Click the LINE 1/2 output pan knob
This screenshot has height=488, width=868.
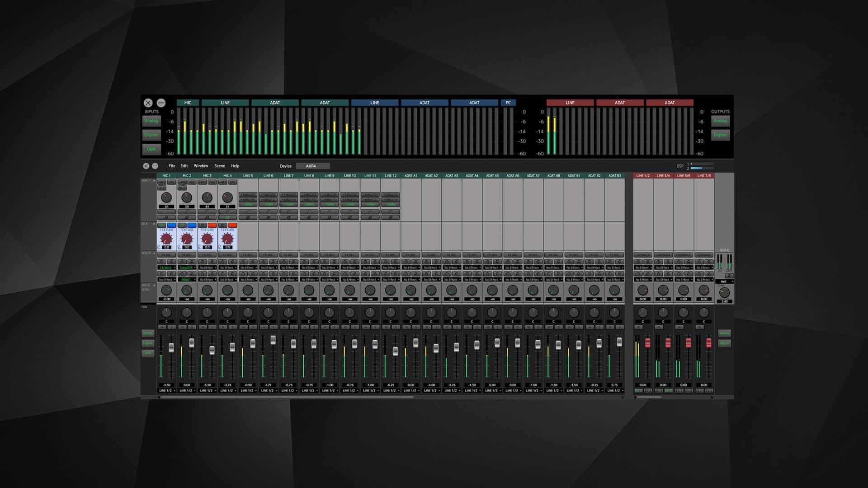tap(642, 313)
